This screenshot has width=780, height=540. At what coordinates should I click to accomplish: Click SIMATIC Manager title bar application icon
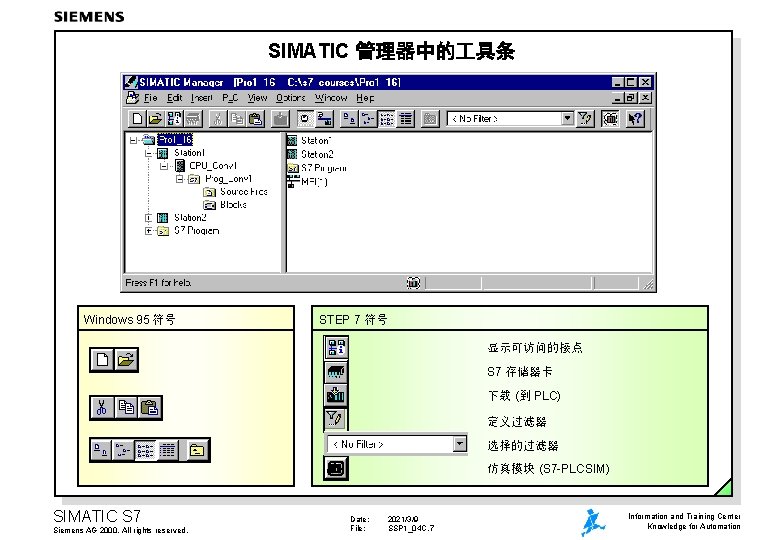click(131, 82)
